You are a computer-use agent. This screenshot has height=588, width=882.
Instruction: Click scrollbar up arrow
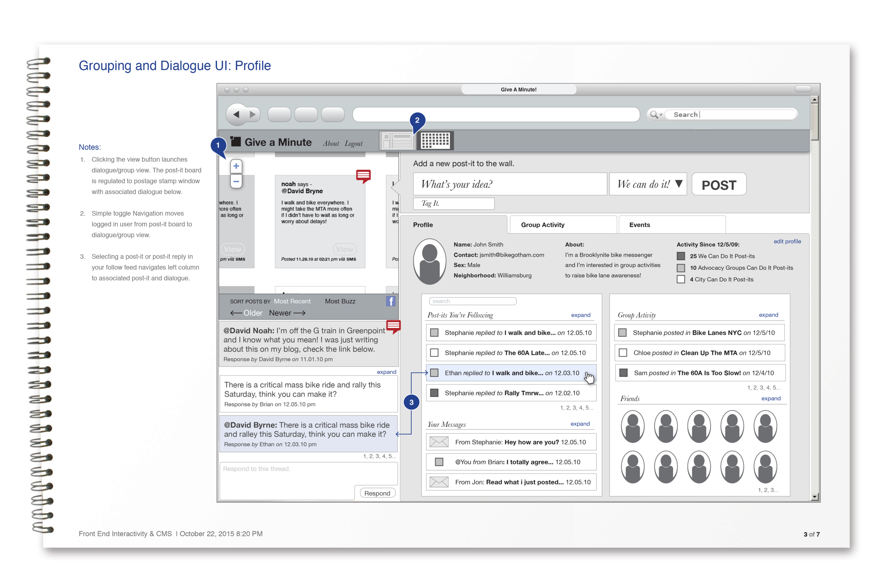(815, 100)
